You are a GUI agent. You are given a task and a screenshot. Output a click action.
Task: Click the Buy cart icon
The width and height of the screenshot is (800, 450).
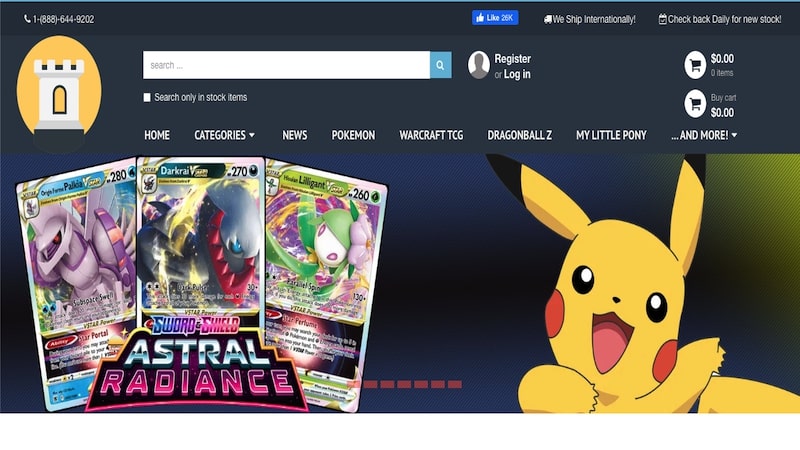(695, 104)
